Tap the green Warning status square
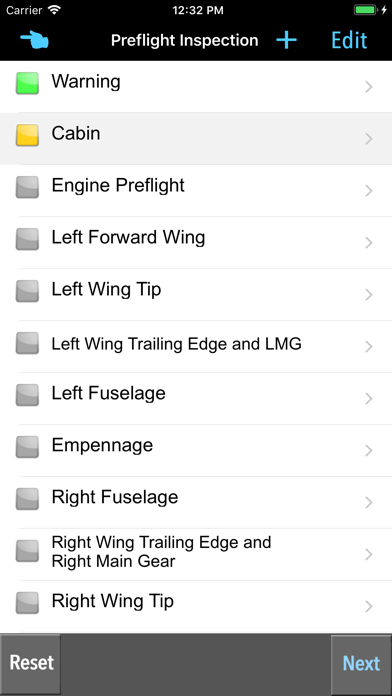This screenshot has height=696, width=392. coord(27,83)
